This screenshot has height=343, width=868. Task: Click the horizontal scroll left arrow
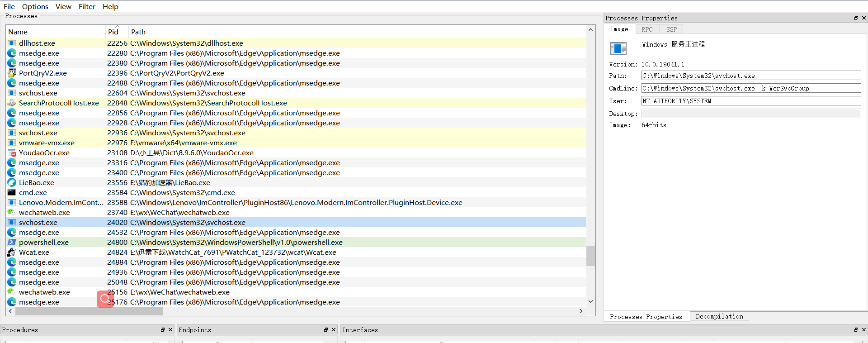pos(10,311)
